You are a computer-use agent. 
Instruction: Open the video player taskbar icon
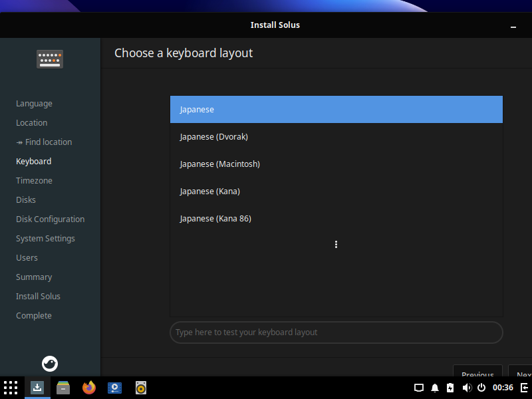114,388
